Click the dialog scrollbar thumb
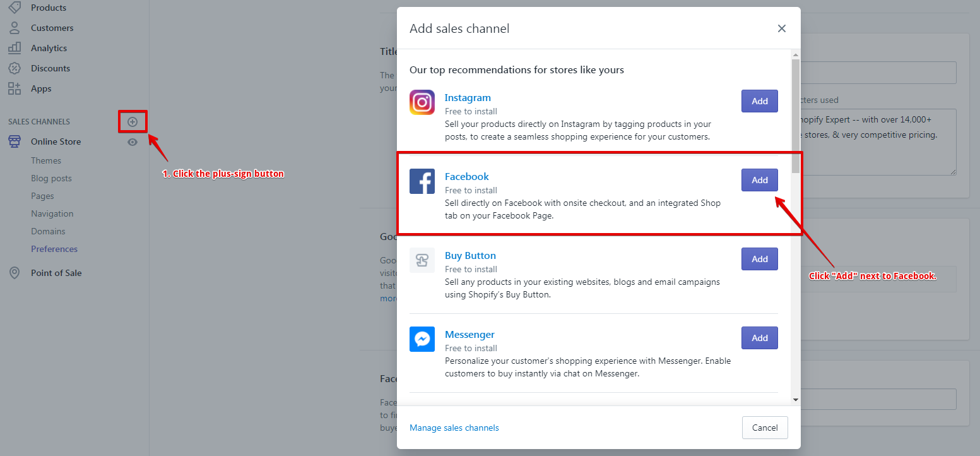 click(796, 116)
